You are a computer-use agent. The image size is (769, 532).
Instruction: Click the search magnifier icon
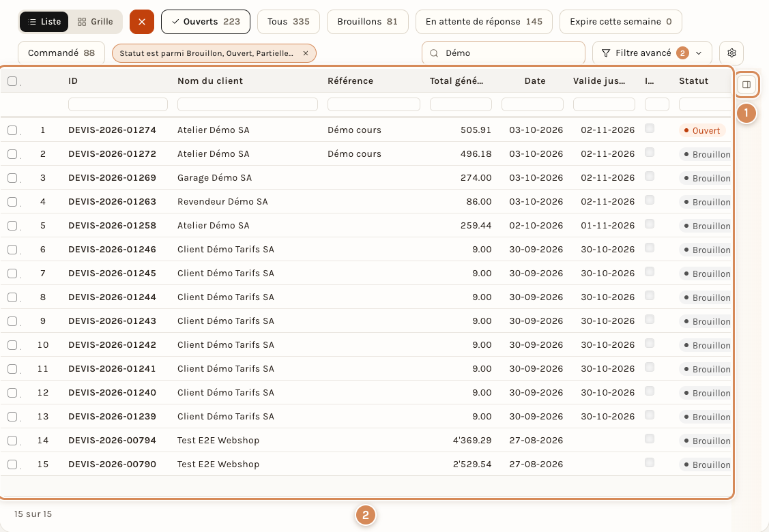click(434, 53)
